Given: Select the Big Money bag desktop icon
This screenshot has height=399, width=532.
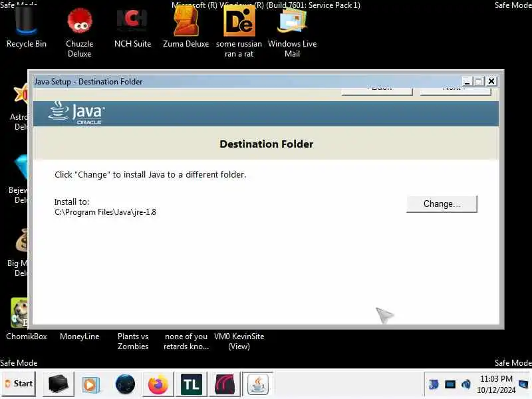Looking at the screenshot, I should click(x=18, y=253).
